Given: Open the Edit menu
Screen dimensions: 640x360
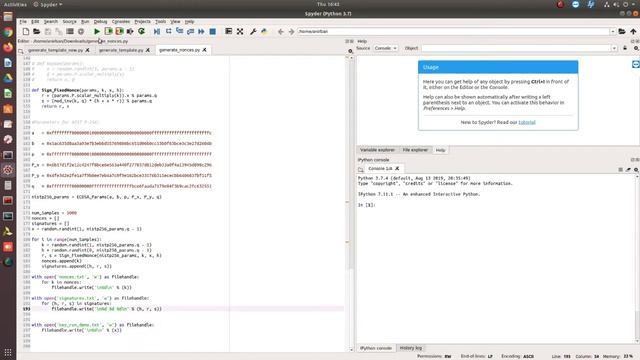Looking at the screenshot, I should [x=35, y=22].
